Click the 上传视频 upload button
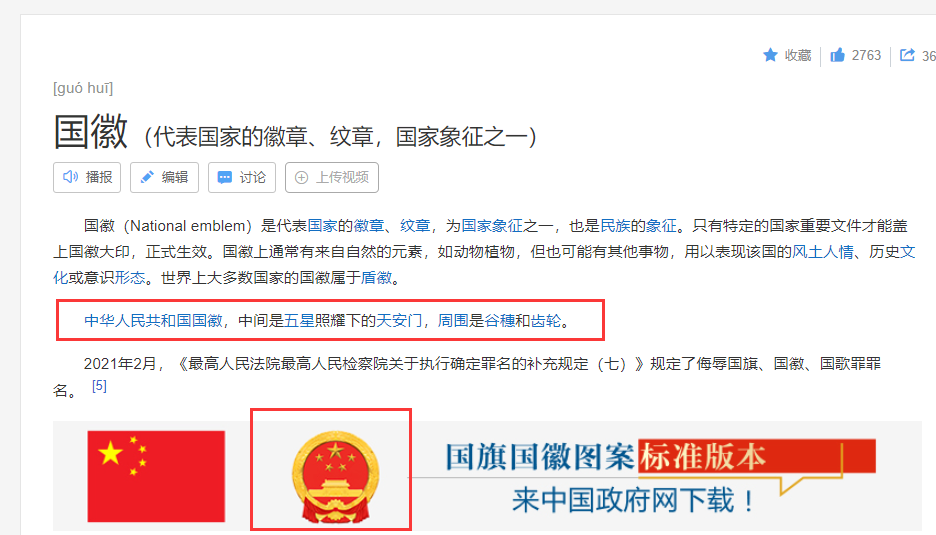The image size is (936, 535). coord(332,177)
